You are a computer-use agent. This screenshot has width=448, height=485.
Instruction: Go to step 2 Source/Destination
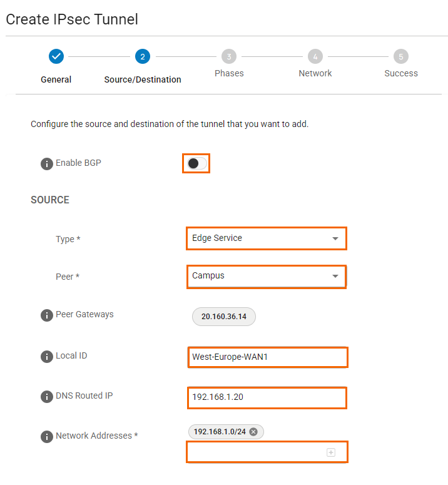pyautogui.click(x=143, y=56)
